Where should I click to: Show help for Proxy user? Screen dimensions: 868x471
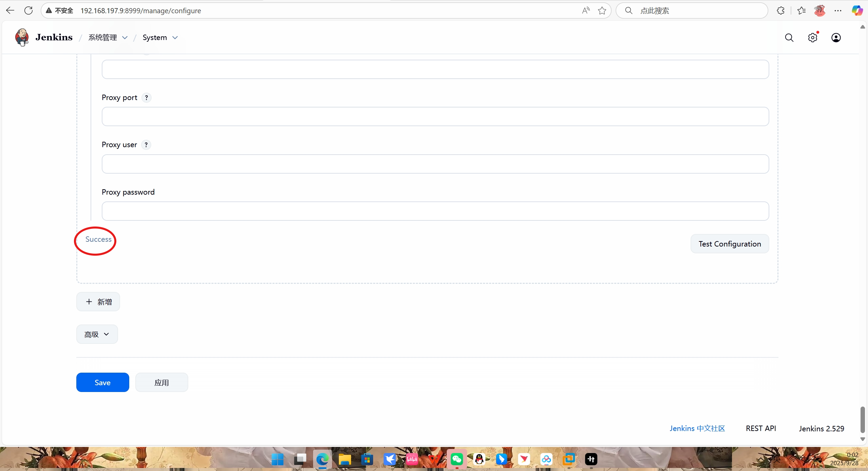tap(146, 145)
